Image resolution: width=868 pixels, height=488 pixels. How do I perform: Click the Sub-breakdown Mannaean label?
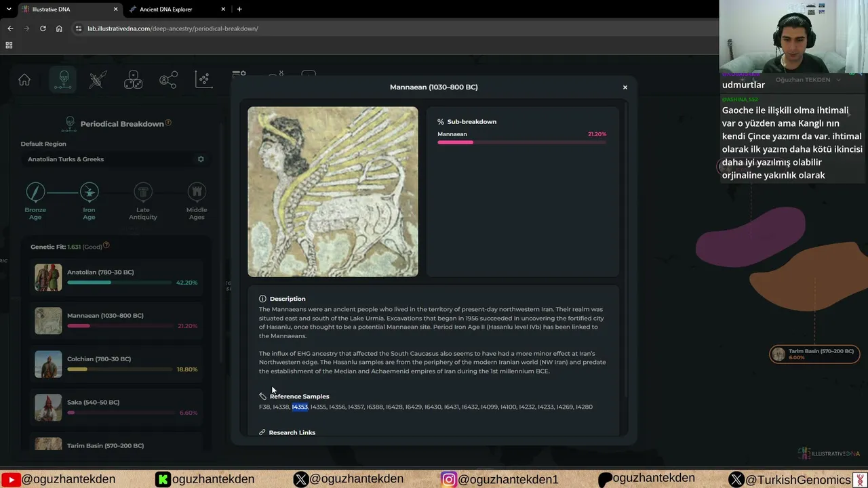pos(452,134)
